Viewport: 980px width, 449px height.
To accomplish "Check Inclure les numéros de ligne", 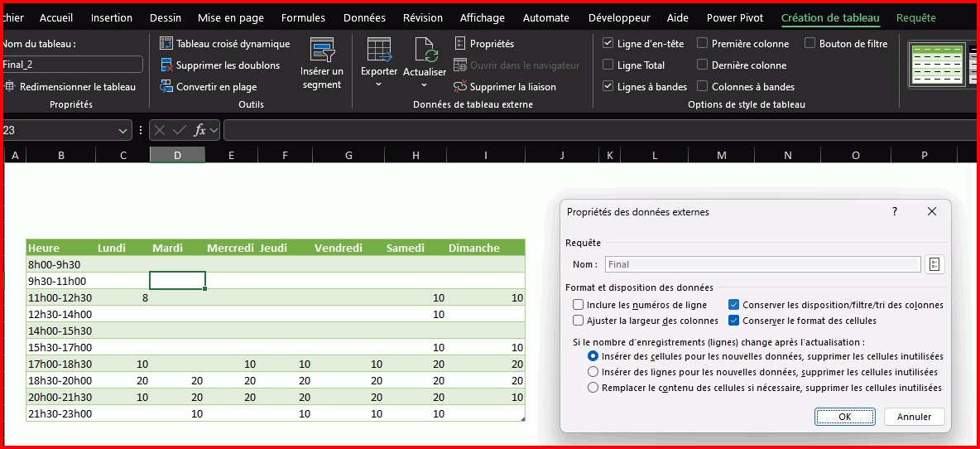I will 579,305.
